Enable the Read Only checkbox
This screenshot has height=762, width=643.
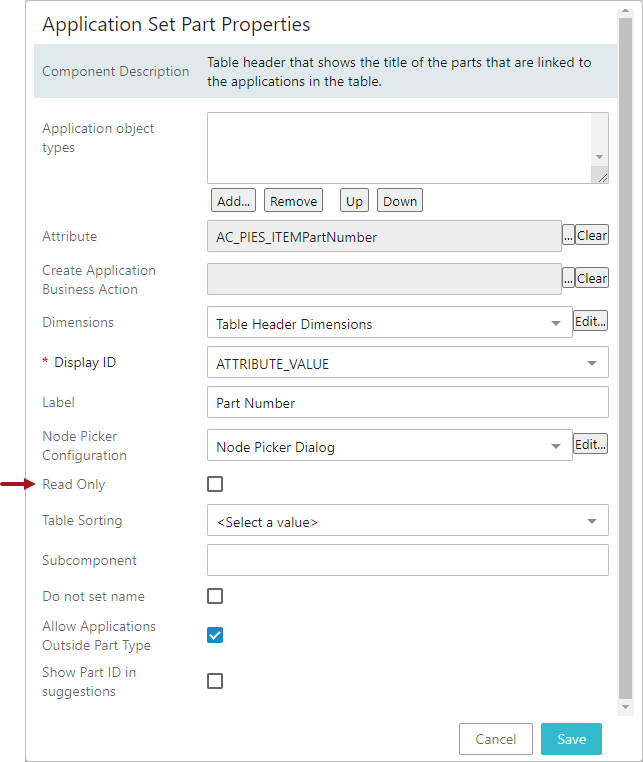215,484
